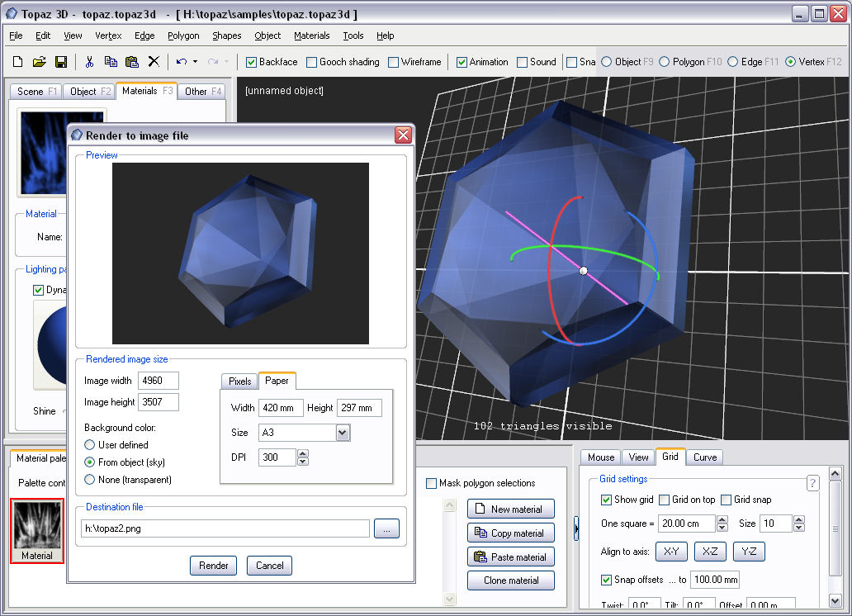Switch to the Pixels tab
The height and width of the screenshot is (616, 852).
pyautogui.click(x=239, y=381)
